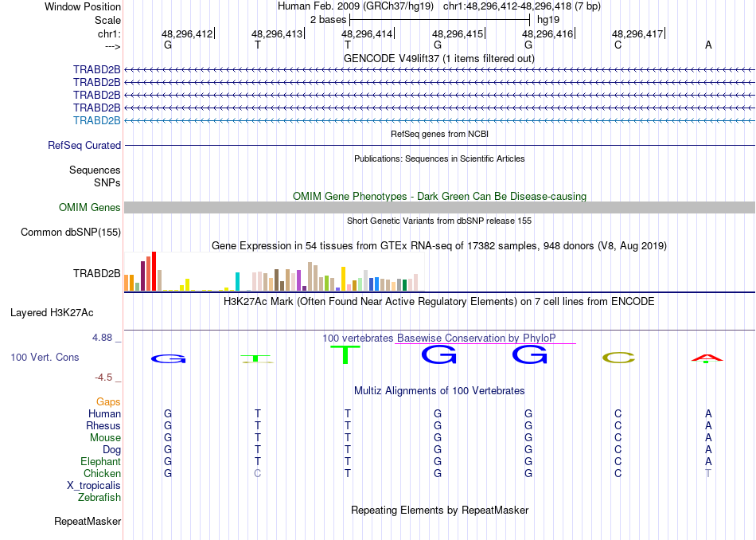Select the Elephant alignment row label
Viewport: 756px width, 540px height.
coord(100,461)
